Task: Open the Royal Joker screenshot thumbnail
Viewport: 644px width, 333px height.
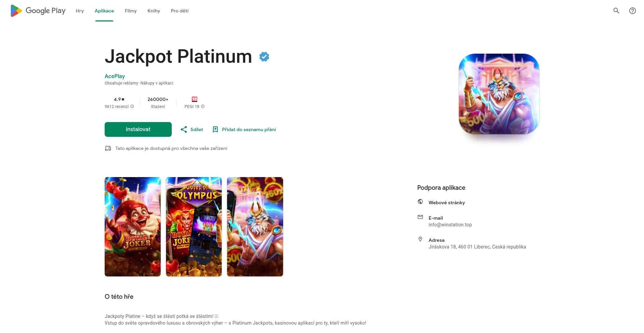Action: [132, 227]
